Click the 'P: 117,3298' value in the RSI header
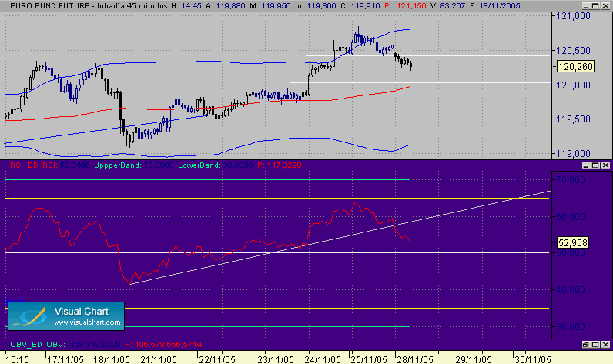This screenshot has height=364, width=613. pyautogui.click(x=280, y=165)
